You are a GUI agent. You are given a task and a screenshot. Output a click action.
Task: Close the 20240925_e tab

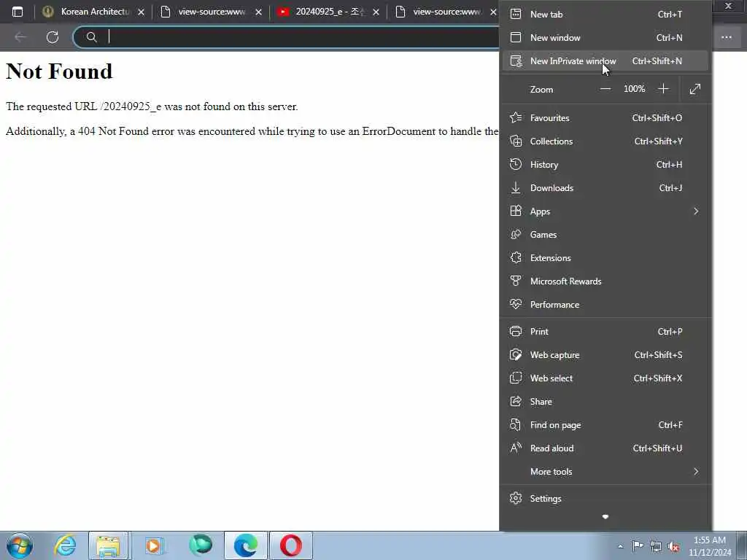click(x=376, y=12)
